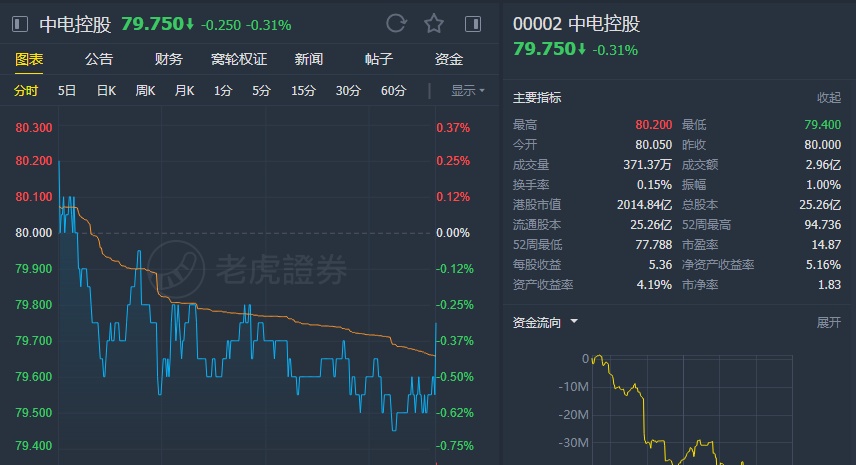Click the -0.250 price change in header

(221, 25)
